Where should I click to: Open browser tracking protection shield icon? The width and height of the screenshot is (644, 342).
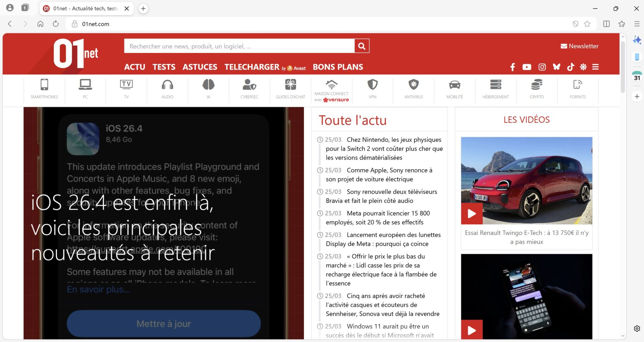576,24
